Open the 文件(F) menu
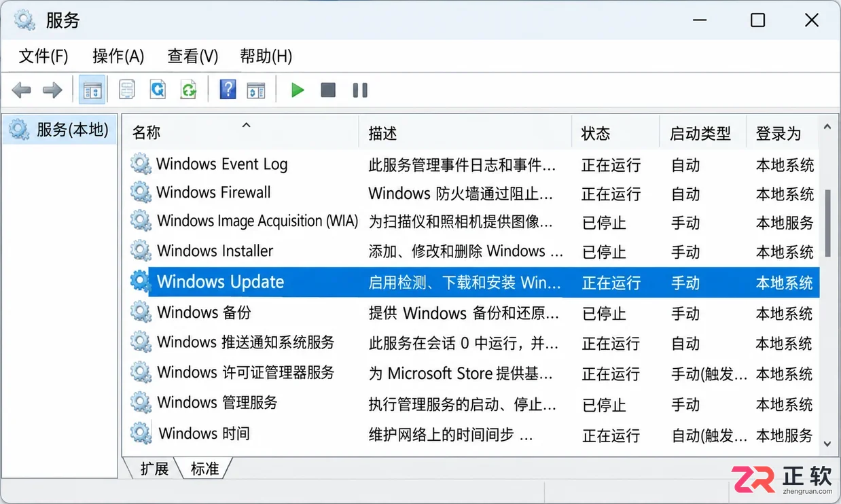Screen dimensions: 841x504 coord(43,56)
